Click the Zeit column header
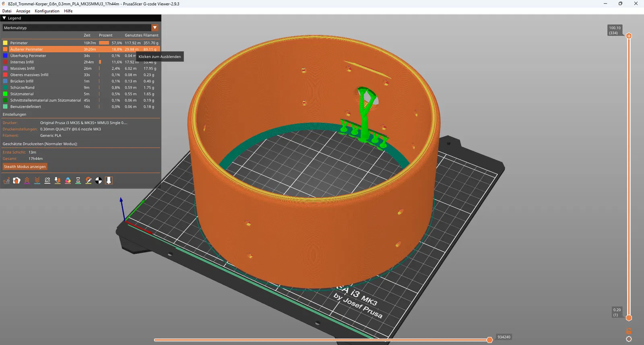This screenshot has height=345, width=644. (x=87, y=35)
